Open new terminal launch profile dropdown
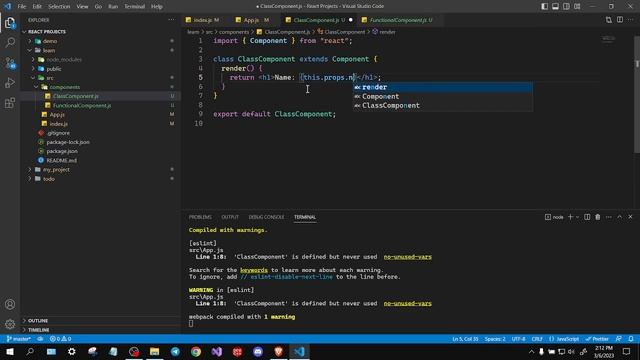This screenshot has width=640, height=360. [x=577, y=217]
